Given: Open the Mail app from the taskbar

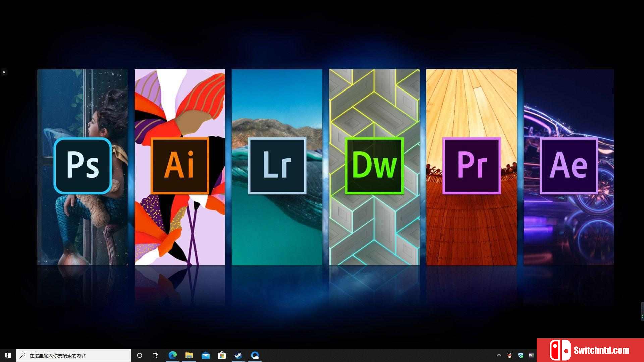Looking at the screenshot, I should (x=205, y=355).
